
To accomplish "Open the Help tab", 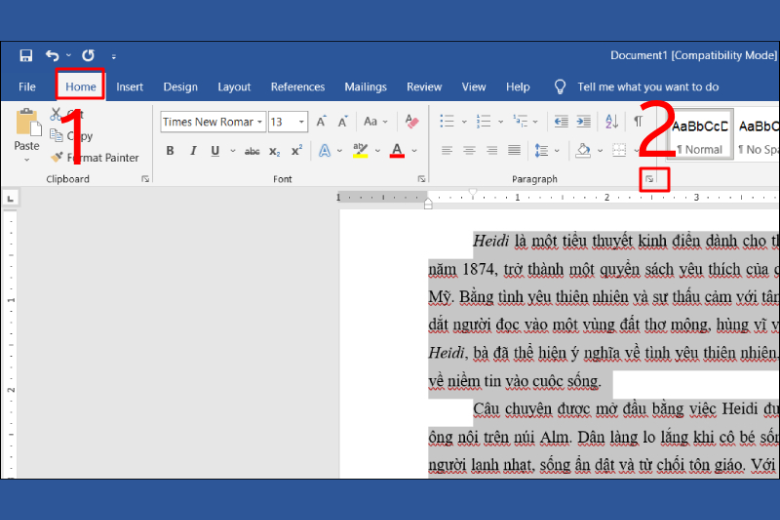I will (518, 87).
